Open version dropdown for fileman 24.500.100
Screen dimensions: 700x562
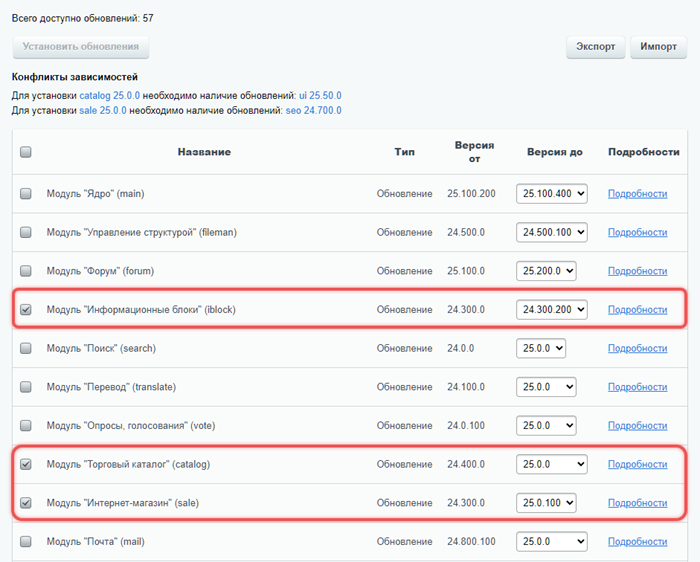pos(551,232)
